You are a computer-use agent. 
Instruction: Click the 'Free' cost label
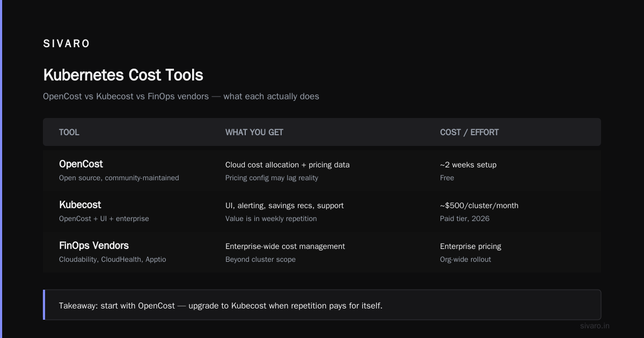(x=447, y=178)
